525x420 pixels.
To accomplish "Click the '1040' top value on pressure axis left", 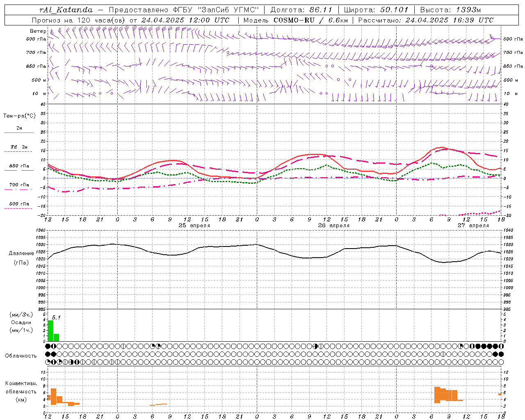I will pyautogui.click(x=40, y=231).
